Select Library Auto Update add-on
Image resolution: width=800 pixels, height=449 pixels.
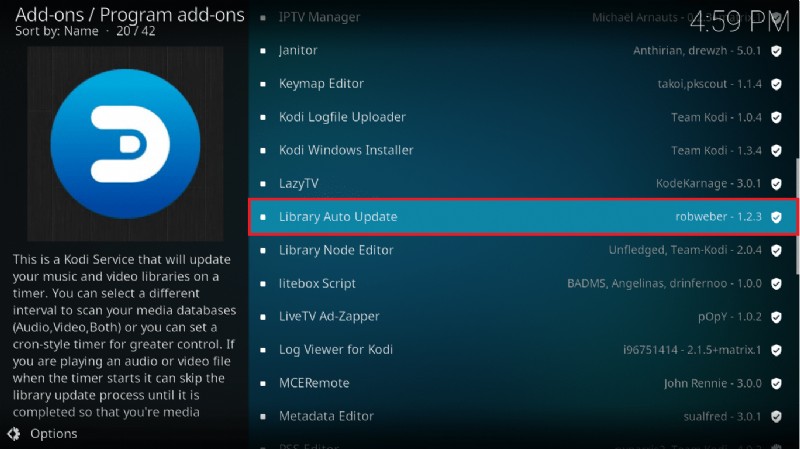523,217
